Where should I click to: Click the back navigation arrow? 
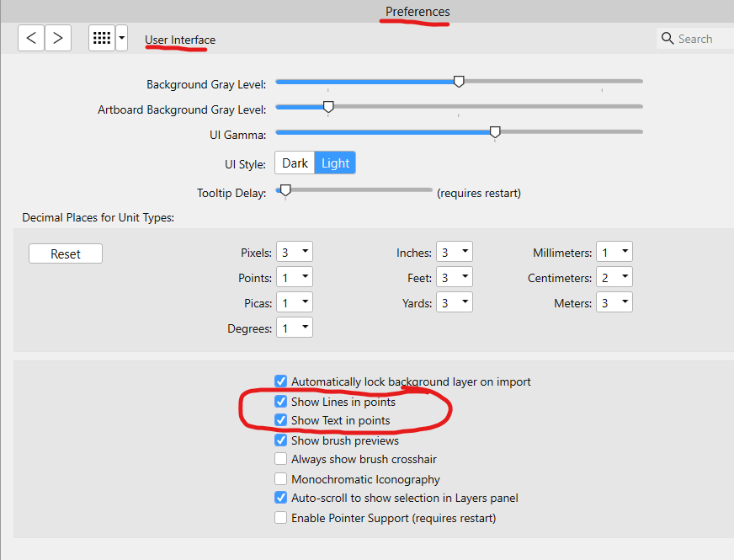(30, 38)
